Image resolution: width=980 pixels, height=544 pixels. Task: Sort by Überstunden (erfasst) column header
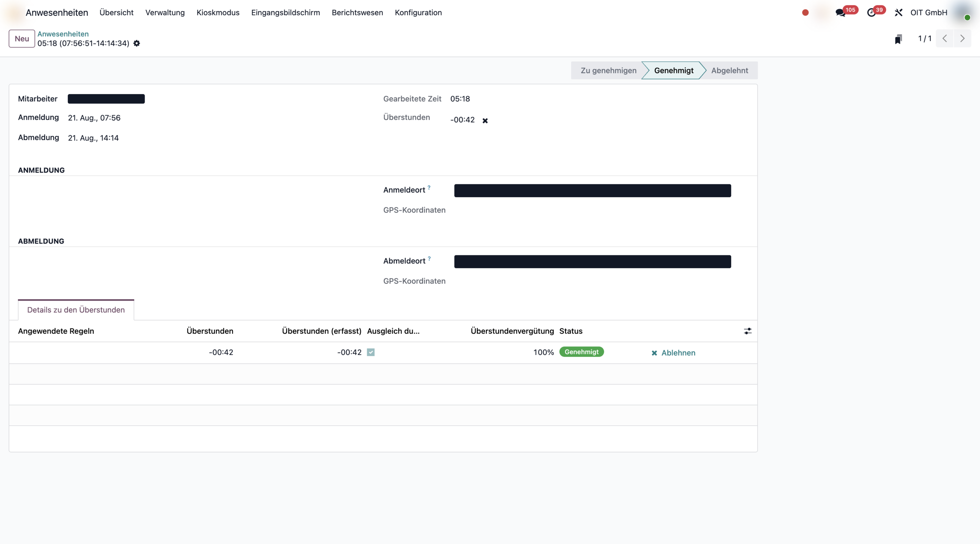(x=322, y=331)
